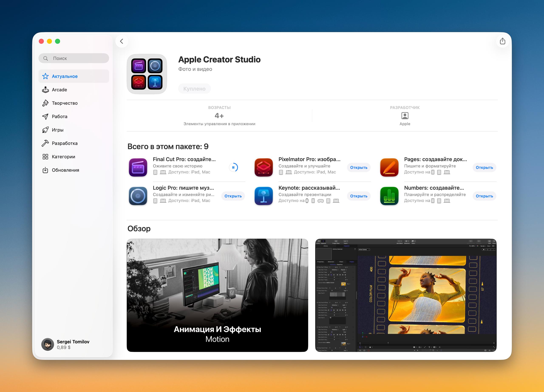Click the Arcade joystick icon

(x=45, y=90)
